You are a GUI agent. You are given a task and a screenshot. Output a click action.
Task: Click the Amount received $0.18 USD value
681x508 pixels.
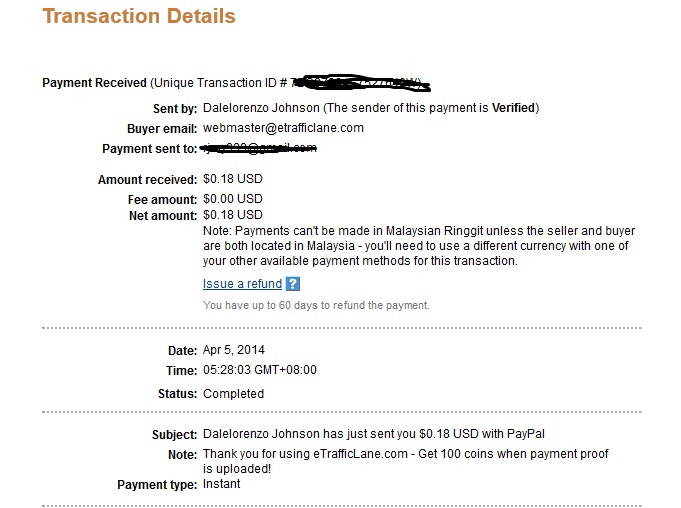point(233,179)
